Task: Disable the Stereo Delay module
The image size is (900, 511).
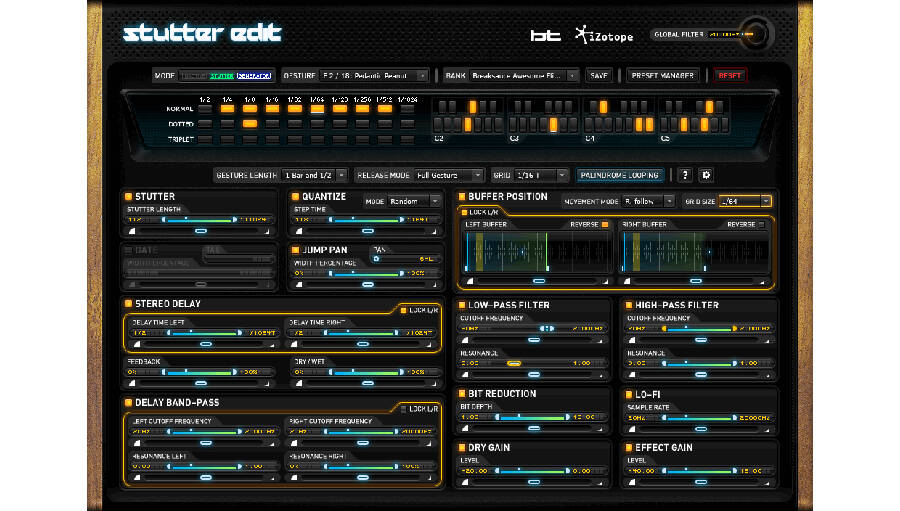Action: [x=129, y=304]
